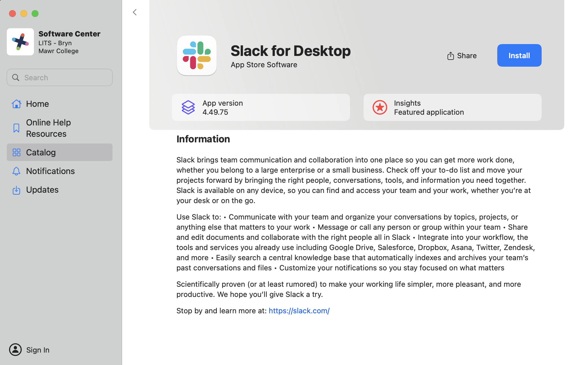Image resolution: width=588 pixels, height=365 pixels.
Task: Open the Notifications section
Action: [x=50, y=171]
